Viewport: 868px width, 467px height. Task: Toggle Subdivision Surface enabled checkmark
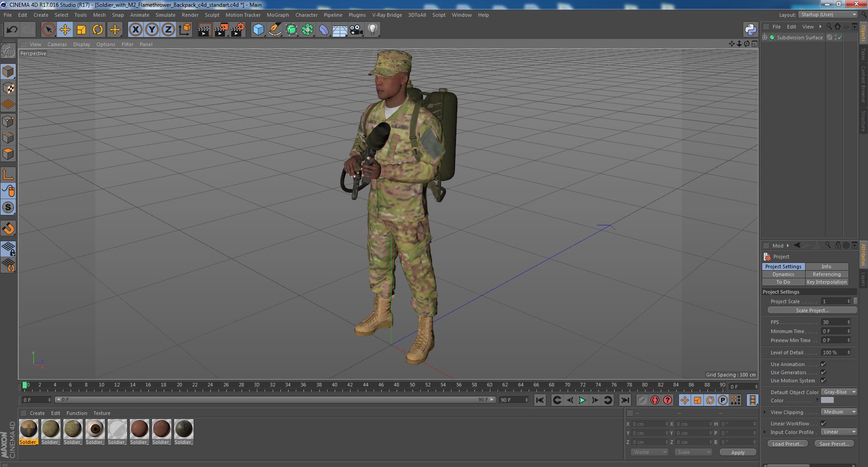point(840,38)
